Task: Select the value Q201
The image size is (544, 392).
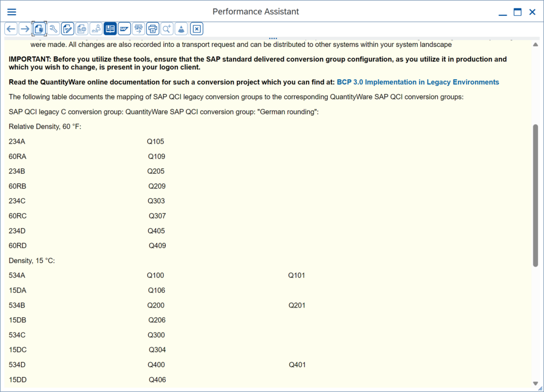Action: tap(297, 305)
